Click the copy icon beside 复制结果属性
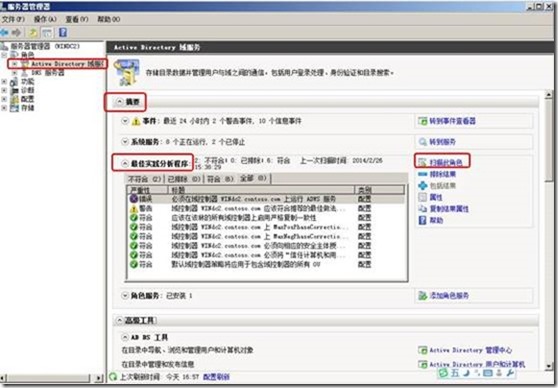 tap(422, 209)
